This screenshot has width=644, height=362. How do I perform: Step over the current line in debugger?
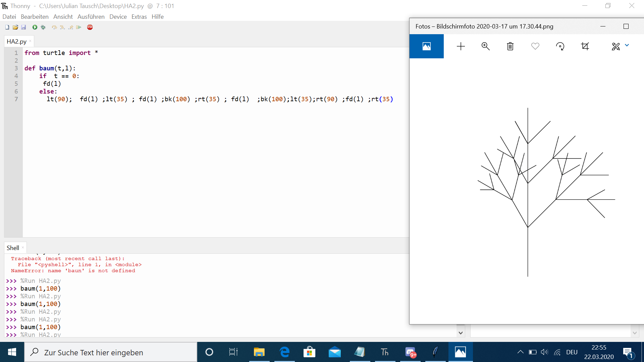tap(54, 27)
